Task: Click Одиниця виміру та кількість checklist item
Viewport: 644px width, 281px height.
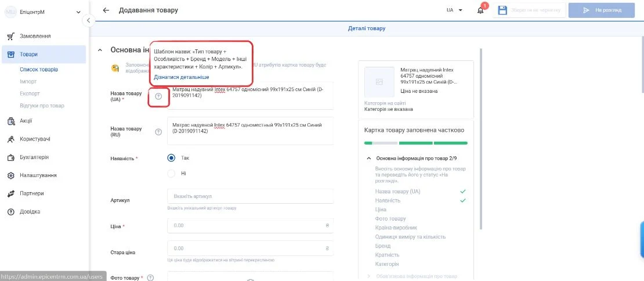Action: click(410, 237)
